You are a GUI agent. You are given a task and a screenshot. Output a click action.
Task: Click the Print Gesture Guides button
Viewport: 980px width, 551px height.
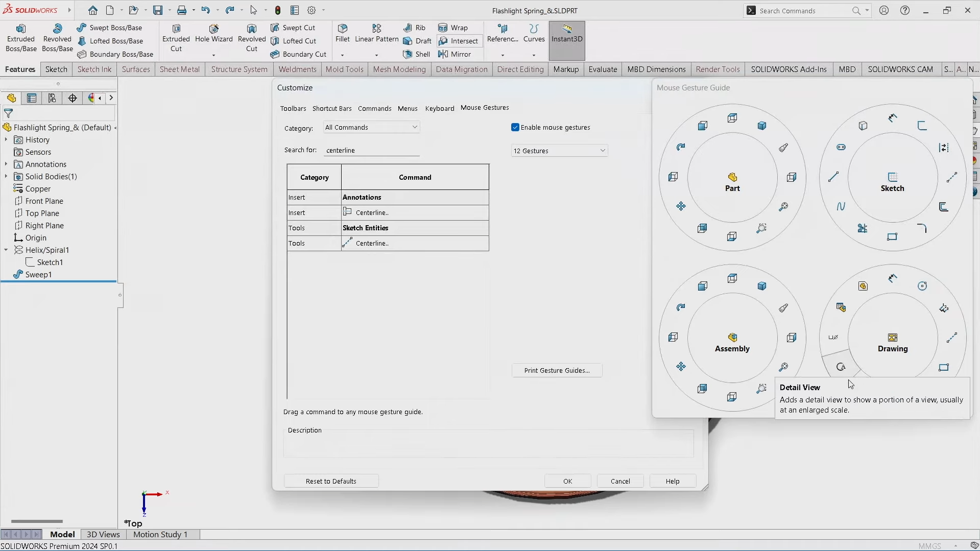pos(557,370)
